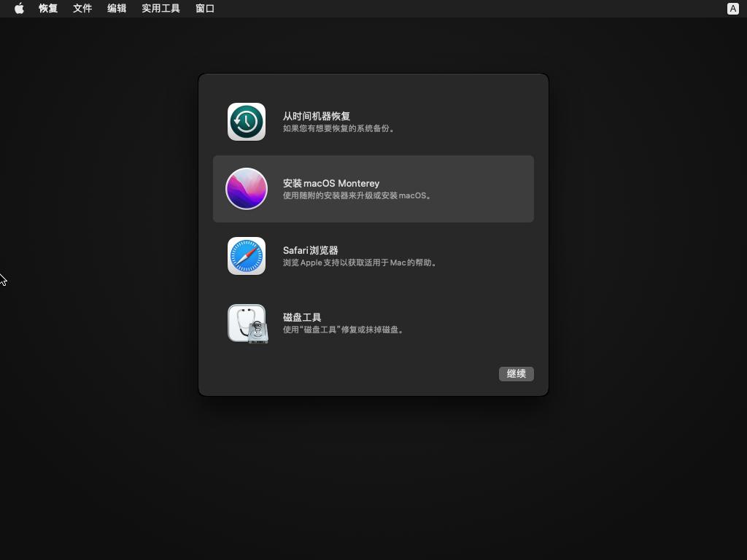Select the 安装 macOS Monterey option
747x560 pixels.
(373, 188)
